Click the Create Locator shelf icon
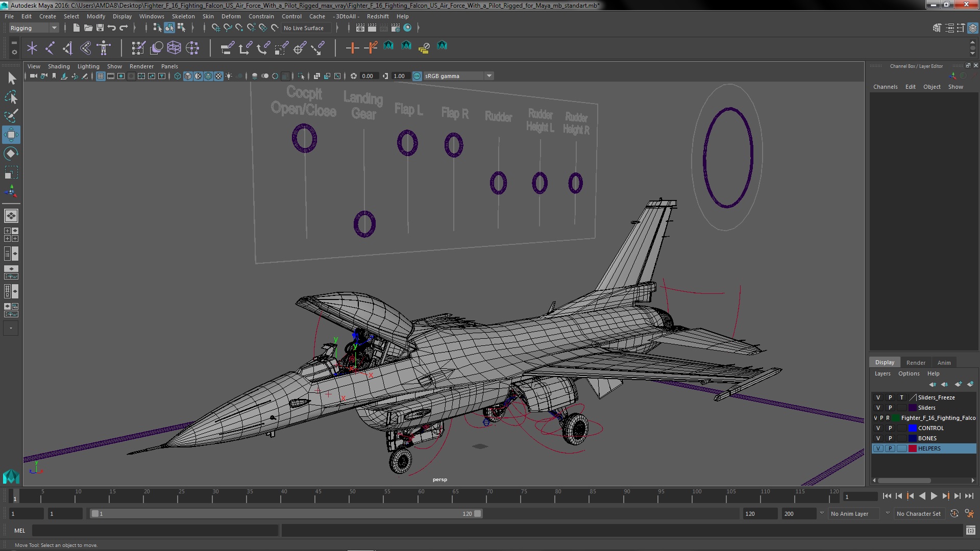The image size is (980, 551). [32, 48]
